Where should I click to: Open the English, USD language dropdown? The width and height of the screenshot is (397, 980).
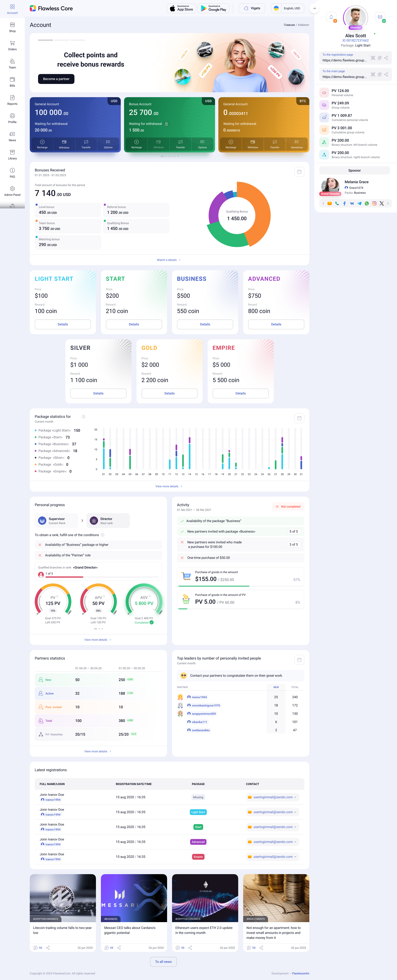tap(288, 8)
